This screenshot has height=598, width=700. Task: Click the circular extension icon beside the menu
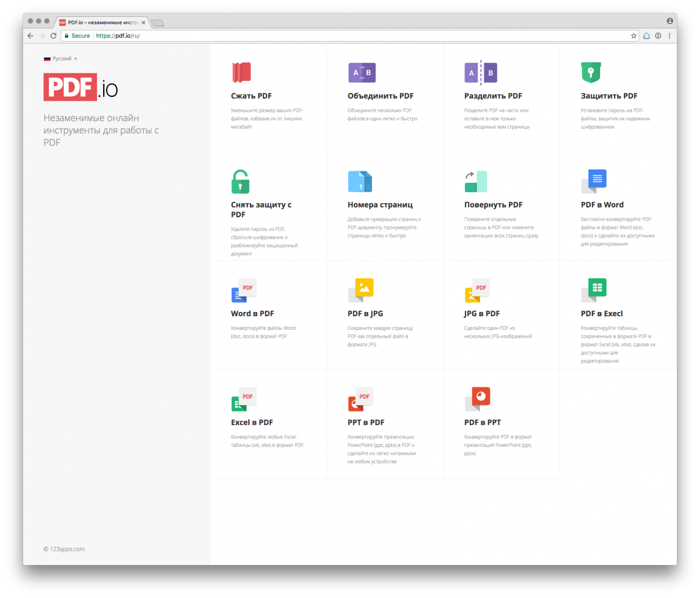point(658,36)
